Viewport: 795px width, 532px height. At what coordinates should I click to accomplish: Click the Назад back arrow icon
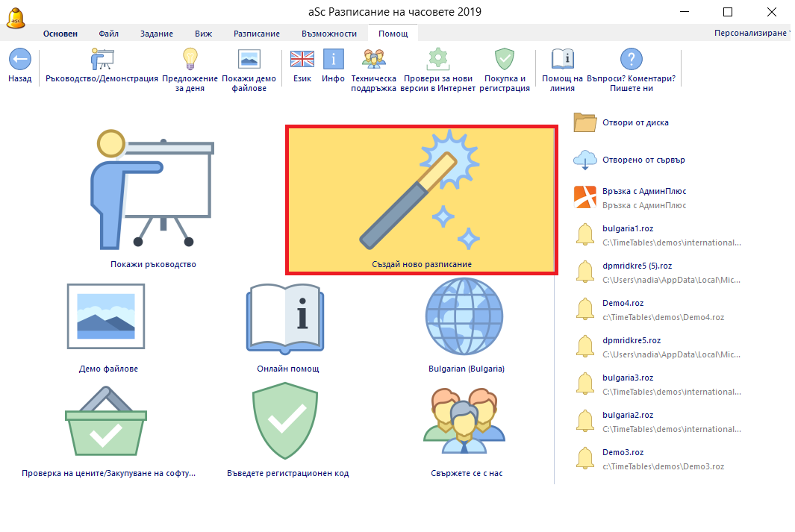coord(19,60)
